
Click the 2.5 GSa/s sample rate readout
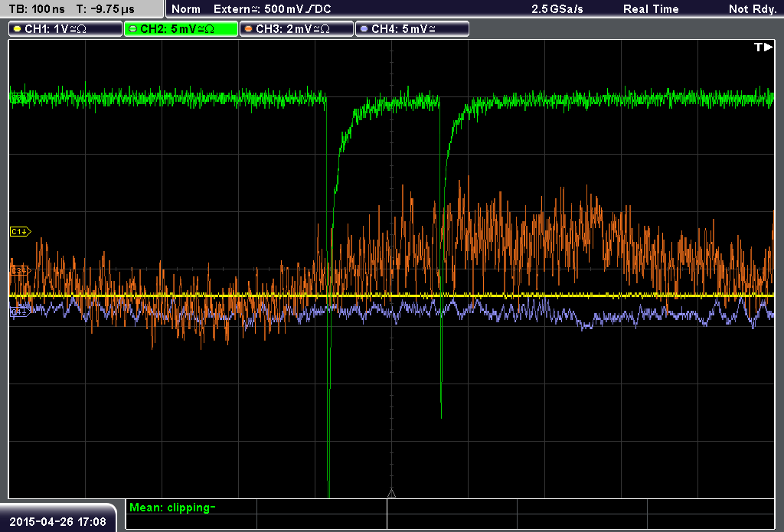pos(557,9)
